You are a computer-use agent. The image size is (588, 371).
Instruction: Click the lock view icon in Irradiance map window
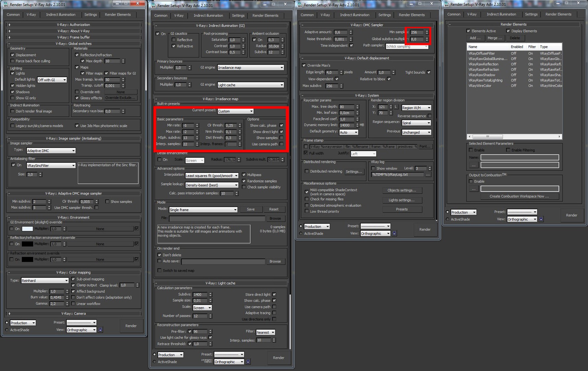tap(248, 362)
